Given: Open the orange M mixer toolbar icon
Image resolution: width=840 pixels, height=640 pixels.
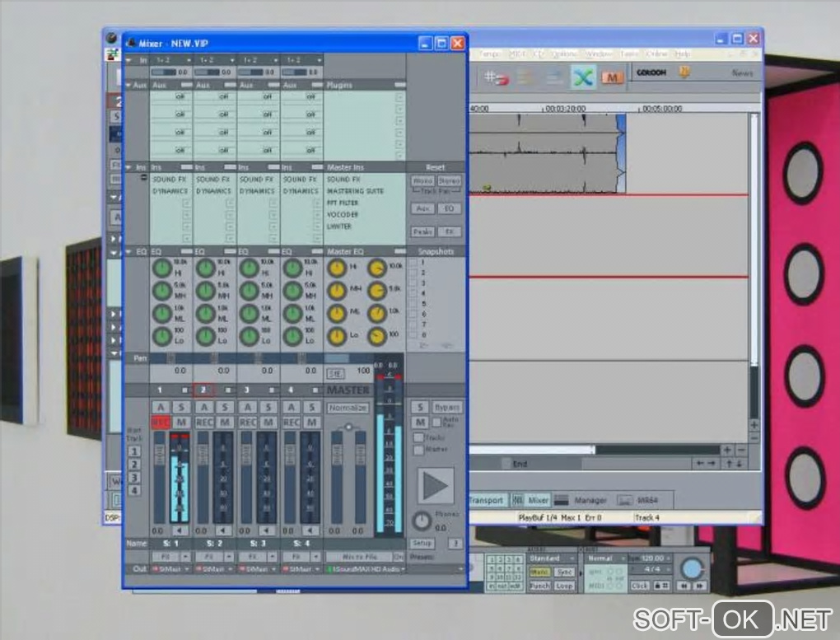Looking at the screenshot, I should pyautogui.click(x=612, y=77).
